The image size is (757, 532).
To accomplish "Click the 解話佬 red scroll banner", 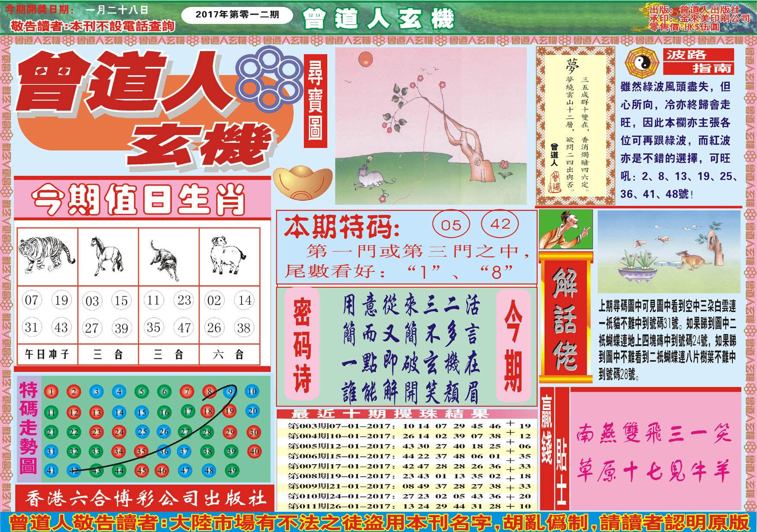I will [565, 318].
